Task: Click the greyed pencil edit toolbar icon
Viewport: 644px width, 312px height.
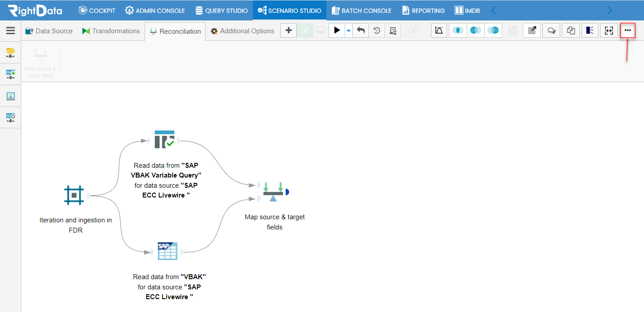Action: coord(412,30)
